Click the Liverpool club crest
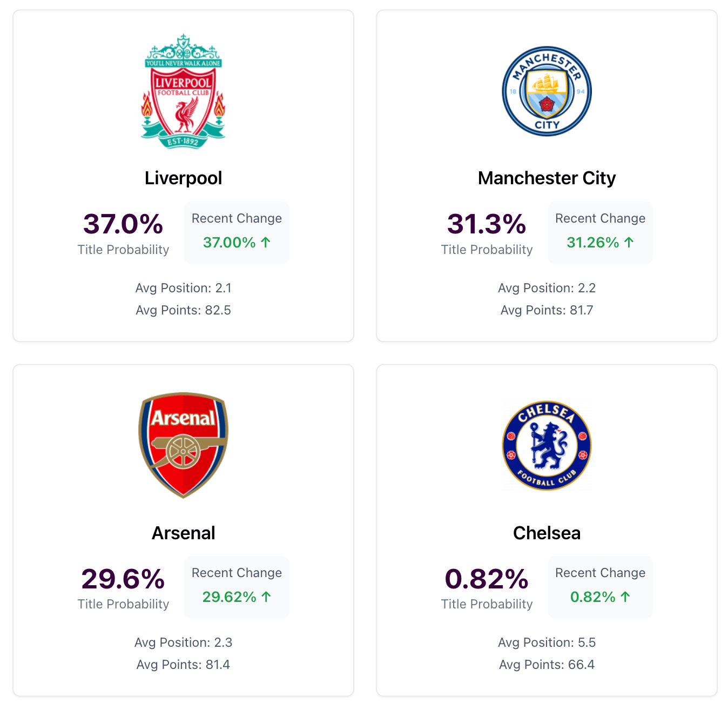 pyautogui.click(x=183, y=91)
